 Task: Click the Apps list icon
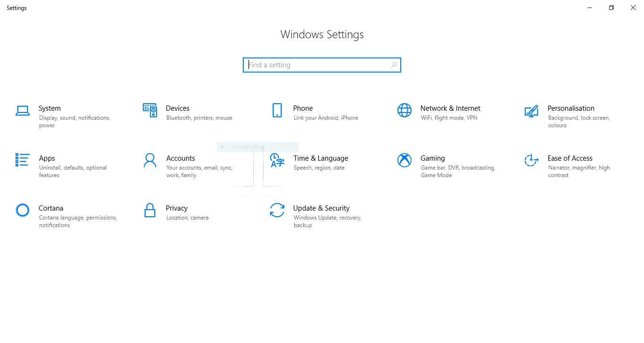point(23,160)
